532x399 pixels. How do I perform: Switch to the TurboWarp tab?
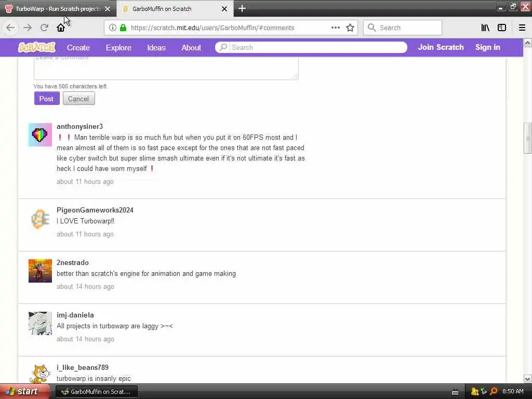[58, 9]
